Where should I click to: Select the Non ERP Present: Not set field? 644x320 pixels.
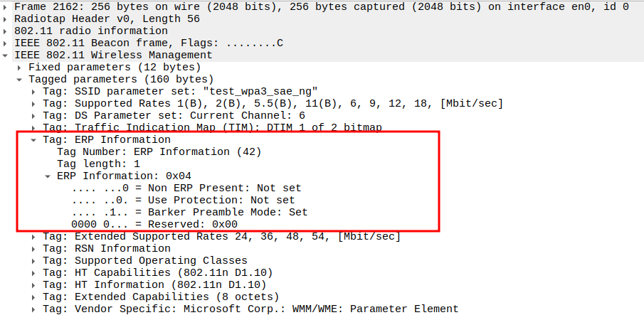(186, 188)
